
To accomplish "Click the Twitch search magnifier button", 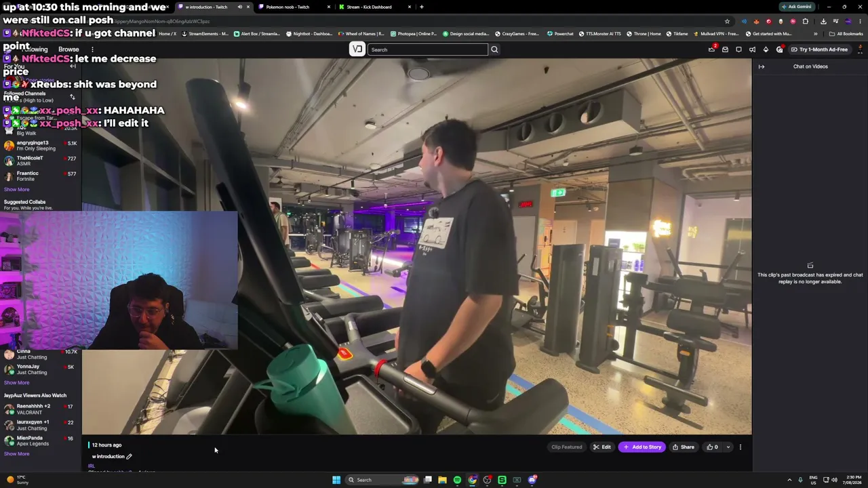I will [x=494, y=49].
